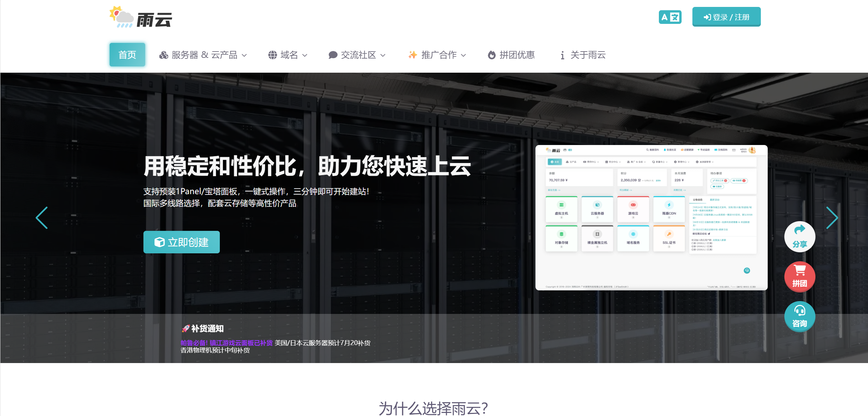The width and height of the screenshot is (868, 416).
Task: Click the 立即创建 button
Action: (181, 242)
